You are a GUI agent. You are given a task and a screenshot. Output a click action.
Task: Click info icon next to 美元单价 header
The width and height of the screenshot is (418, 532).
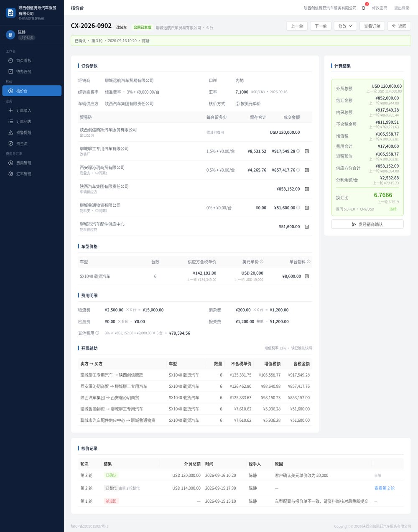tap(262, 262)
